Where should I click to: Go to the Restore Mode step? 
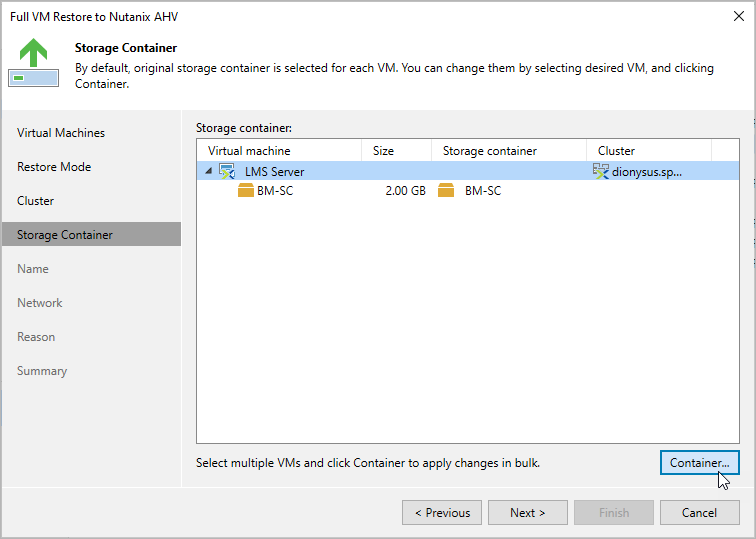[x=54, y=167]
